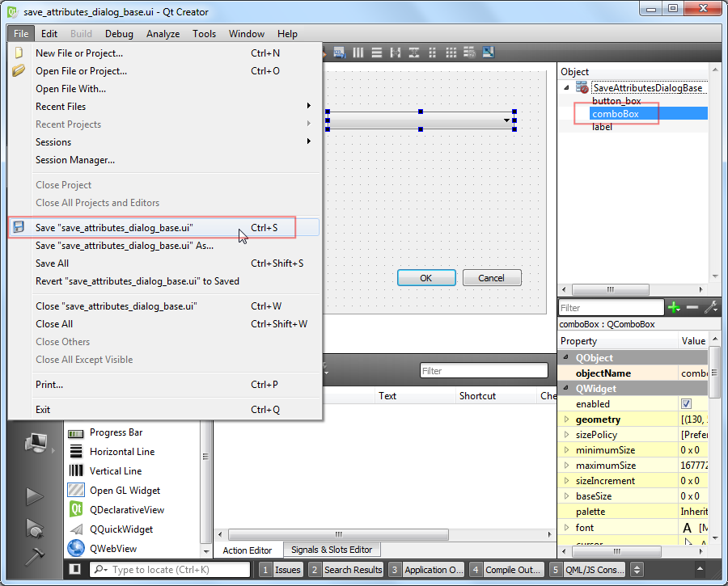Click the document icon beside New File or Project
Viewport: 728px width, 586px height.
(19, 53)
